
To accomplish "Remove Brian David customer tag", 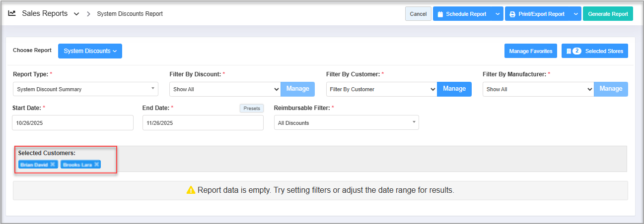I will pyautogui.click(x=53, y=165).
